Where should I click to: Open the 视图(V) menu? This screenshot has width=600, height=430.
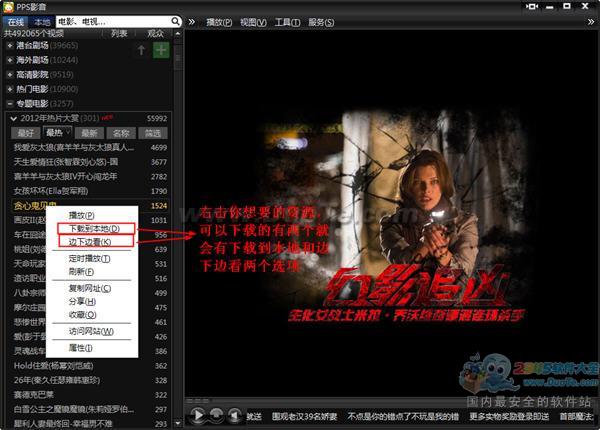(253, 23)
